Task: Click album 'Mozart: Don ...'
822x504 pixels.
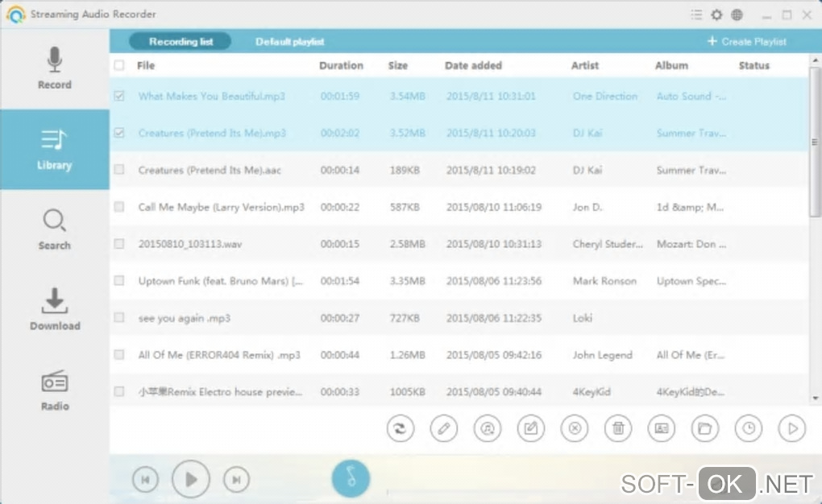Action: click(691, 244)
